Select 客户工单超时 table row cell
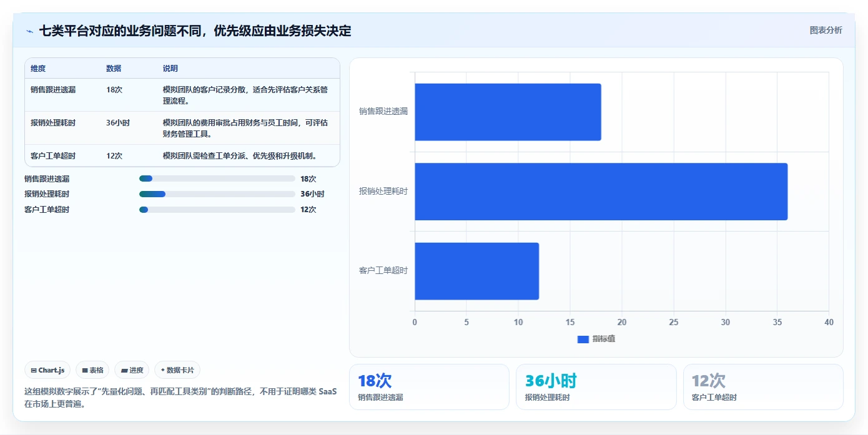Image resolution: width=868 pixels, height=435 pixels. coord(53,156)
